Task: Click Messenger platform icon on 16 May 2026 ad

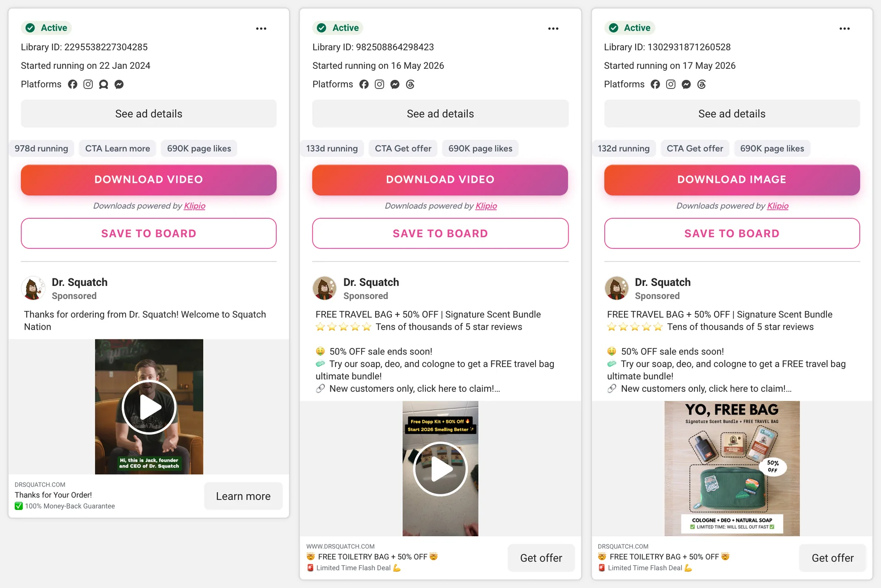Action: point(395,84)
